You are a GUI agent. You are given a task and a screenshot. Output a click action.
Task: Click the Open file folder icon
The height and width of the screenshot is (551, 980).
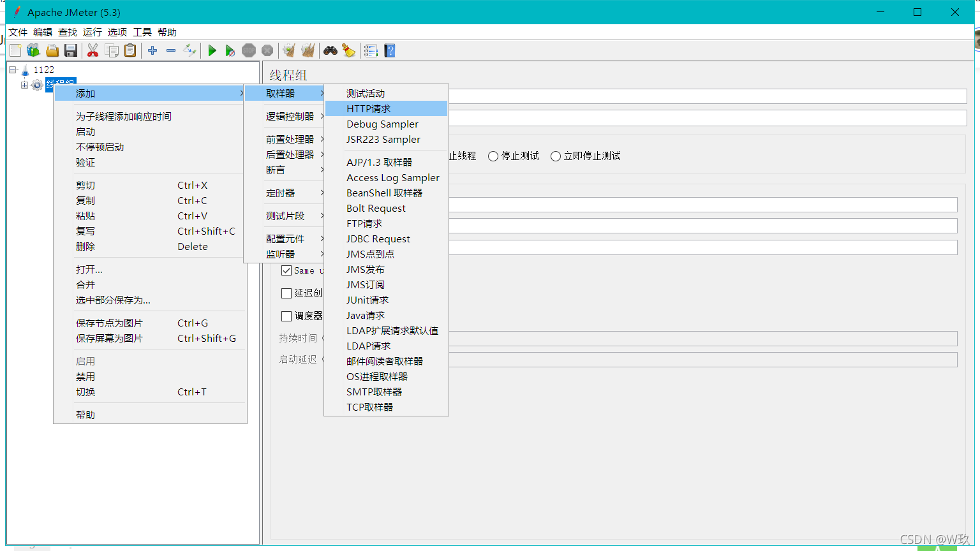tap(52, 50)
